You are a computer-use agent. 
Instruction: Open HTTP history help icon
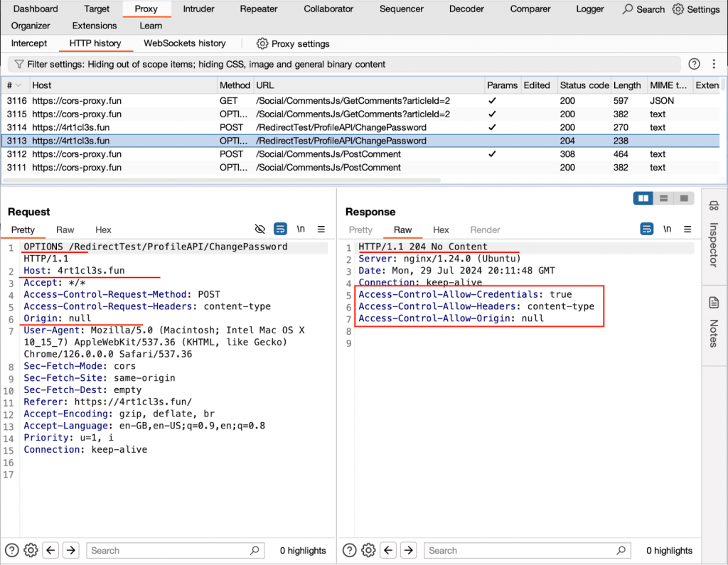tap(694, 64)
